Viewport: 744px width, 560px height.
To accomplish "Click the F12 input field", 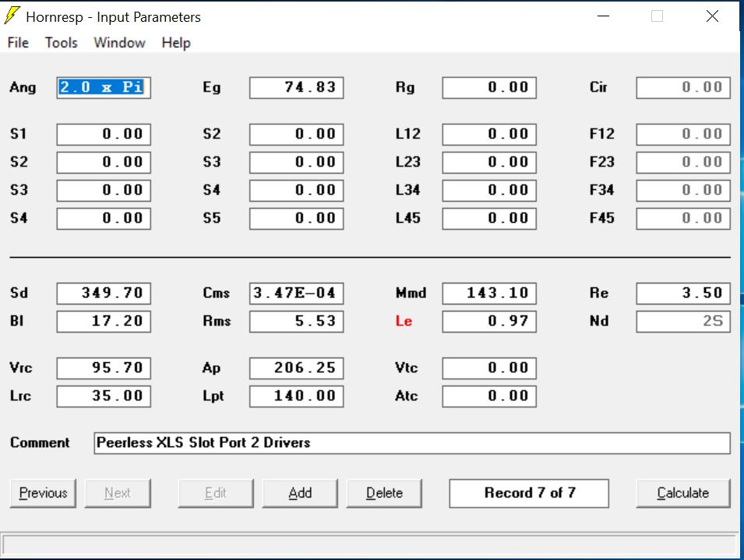I will 683,134.
